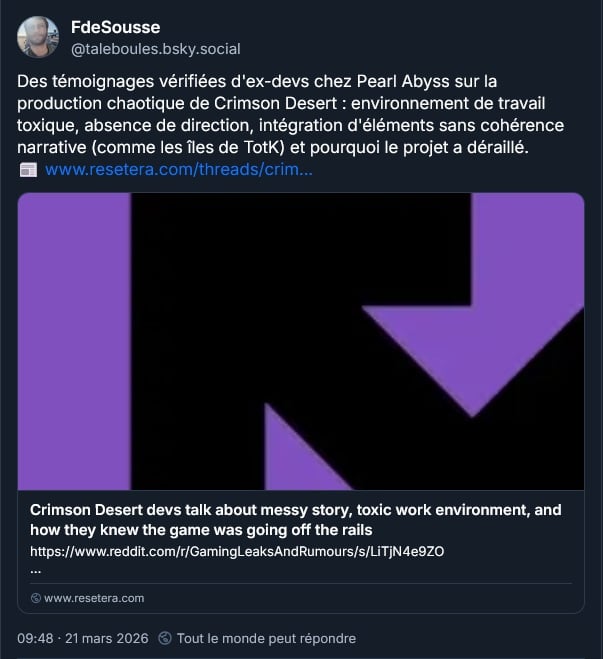The height and width of the screenshot is (659, 603).
Task: Expand the ellipsis under the Reddit URL
Action: coord(36,567)
